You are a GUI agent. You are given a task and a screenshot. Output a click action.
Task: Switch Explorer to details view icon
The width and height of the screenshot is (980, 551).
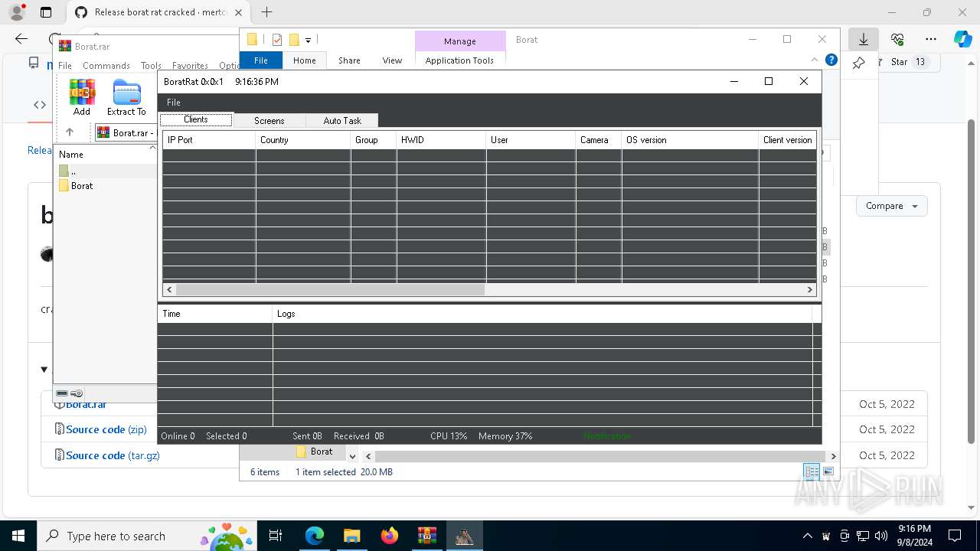(812, 472)
